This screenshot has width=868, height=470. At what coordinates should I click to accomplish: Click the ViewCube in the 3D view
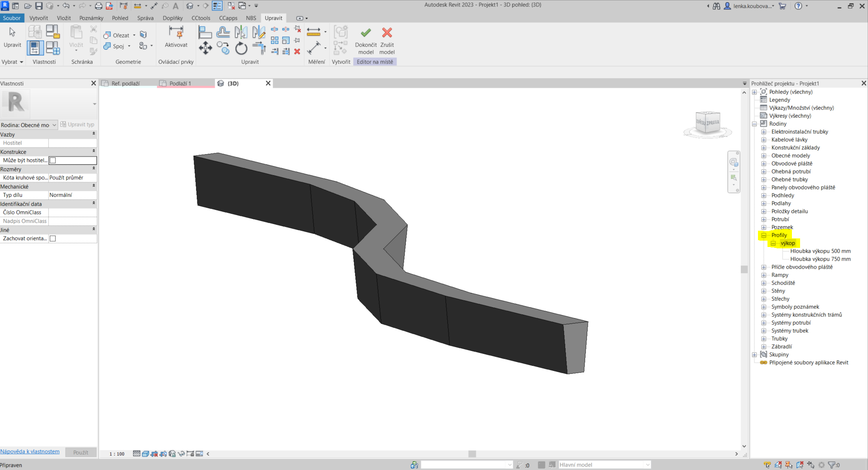click(707, 123)
